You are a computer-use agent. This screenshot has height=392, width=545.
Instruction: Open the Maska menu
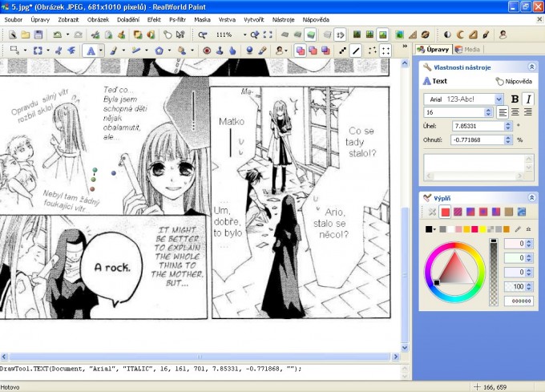pyautogui.click(x=202, y=20)
